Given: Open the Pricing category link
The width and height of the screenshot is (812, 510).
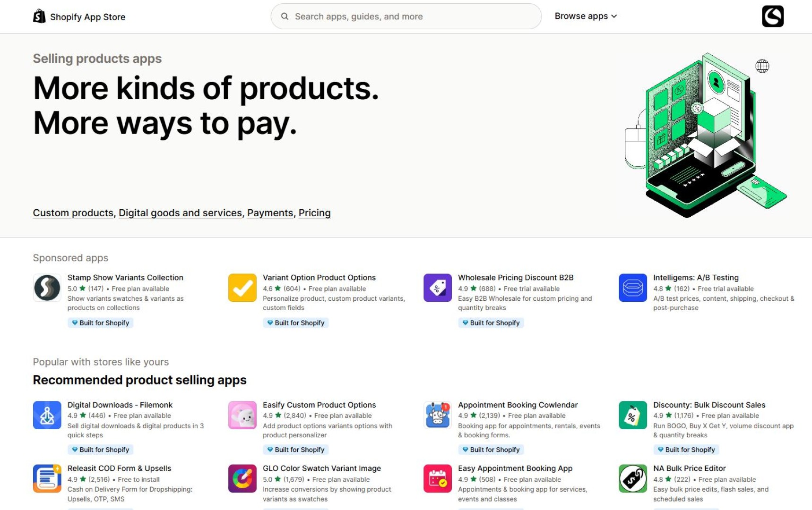Looking at the screenshot, I should tap(314, 213).
